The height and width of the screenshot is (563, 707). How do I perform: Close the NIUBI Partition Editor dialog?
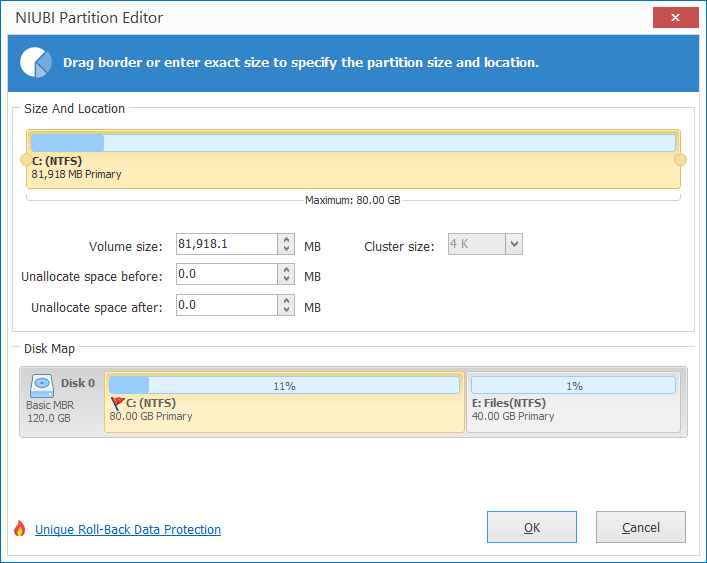[675, 18]
